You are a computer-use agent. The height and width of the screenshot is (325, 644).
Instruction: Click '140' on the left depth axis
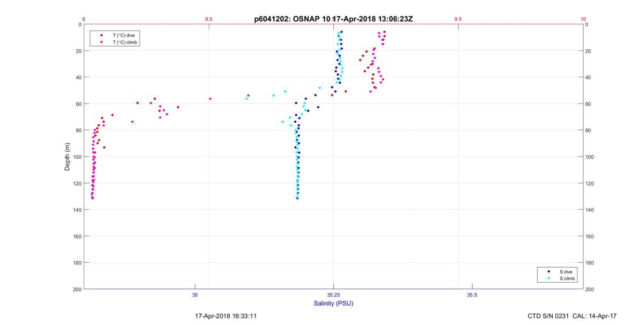click(77, 210)
